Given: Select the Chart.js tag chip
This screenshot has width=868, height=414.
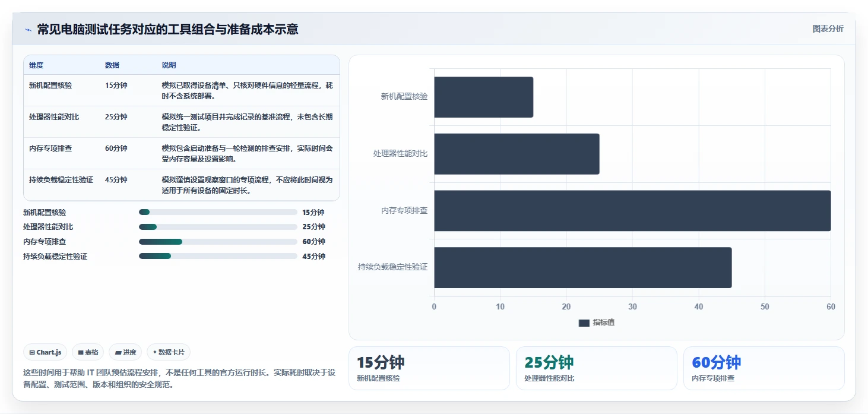Looking at the screenshot, I should click(x=45, y=352).
